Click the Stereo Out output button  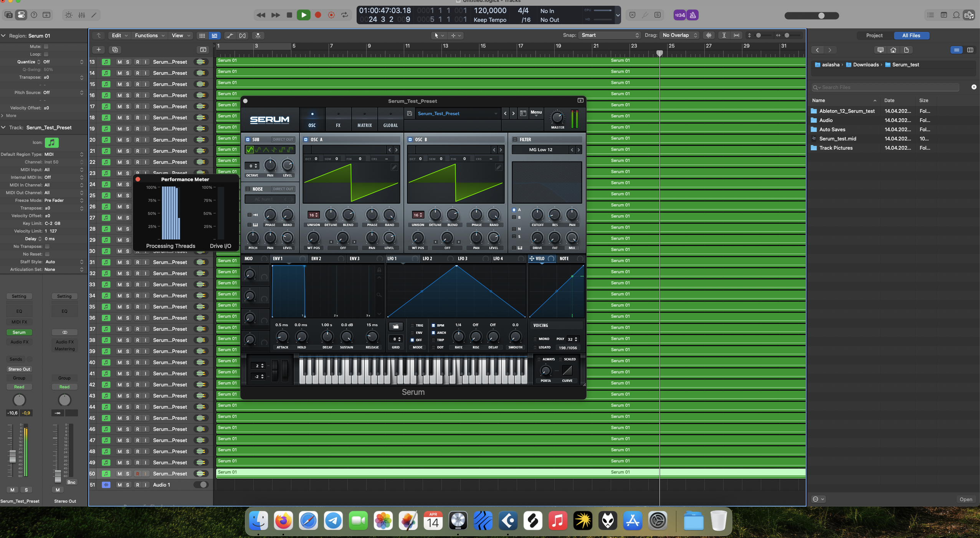click(19, 369)
